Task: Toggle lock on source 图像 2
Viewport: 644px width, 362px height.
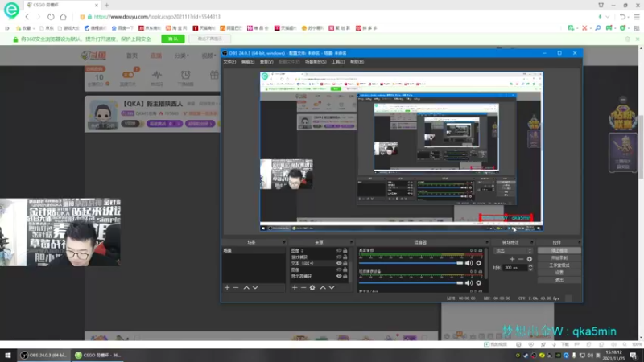Action: click(x=345, y=250)
